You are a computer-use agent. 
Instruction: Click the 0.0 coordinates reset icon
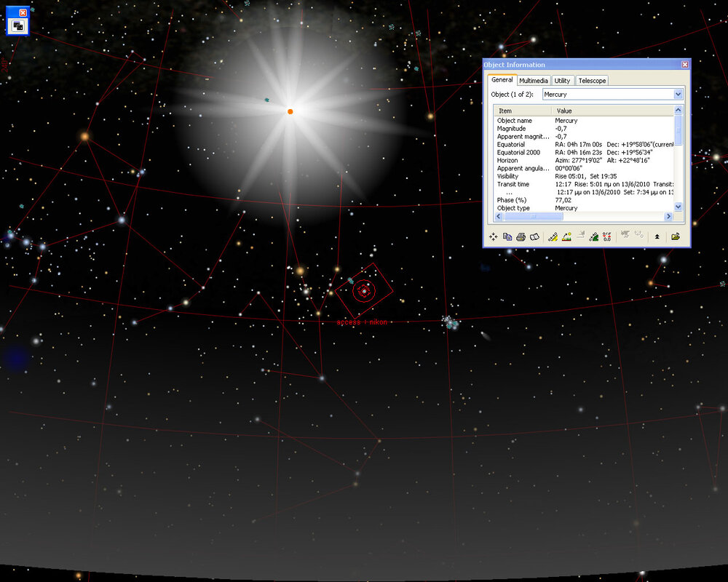(607, 236)
